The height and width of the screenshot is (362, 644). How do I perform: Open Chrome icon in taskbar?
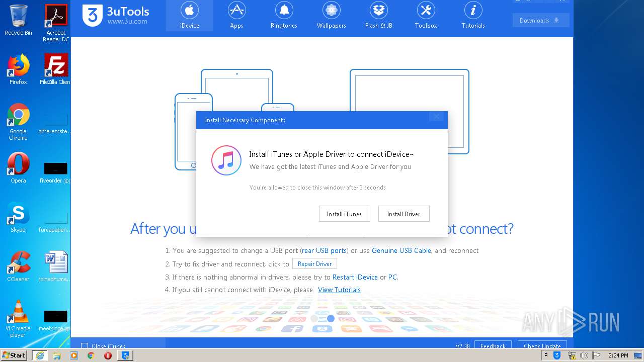tap(91, 355)
